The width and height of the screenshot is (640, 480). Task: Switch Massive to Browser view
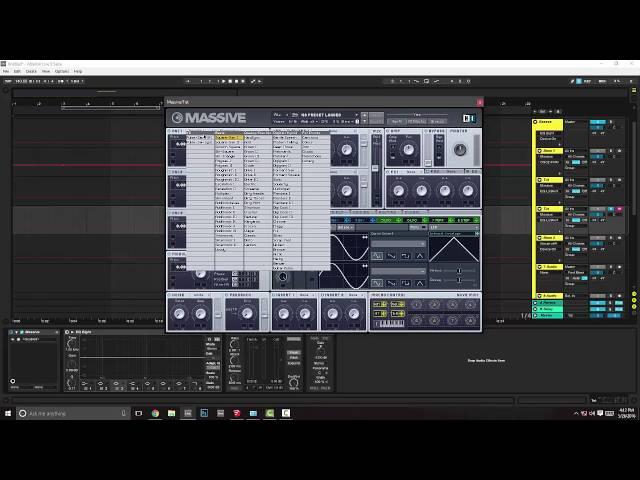(438, 122)
